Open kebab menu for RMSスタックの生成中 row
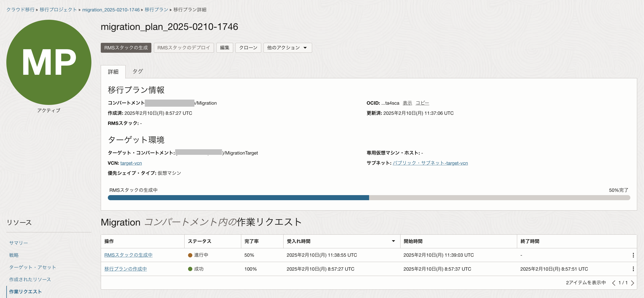Viewport: 644px width, 298px height. pyautogui.click(x=633, y=255)
